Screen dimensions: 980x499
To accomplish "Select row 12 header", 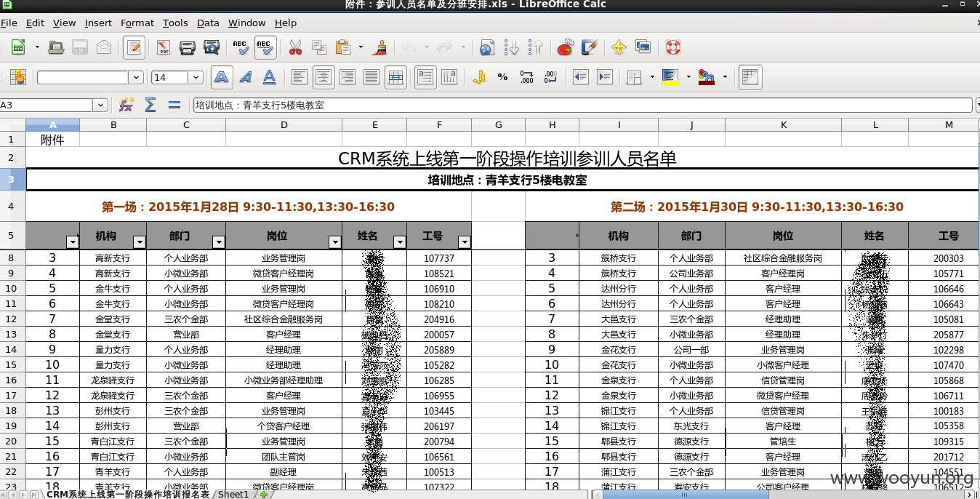I will [12, 319].
